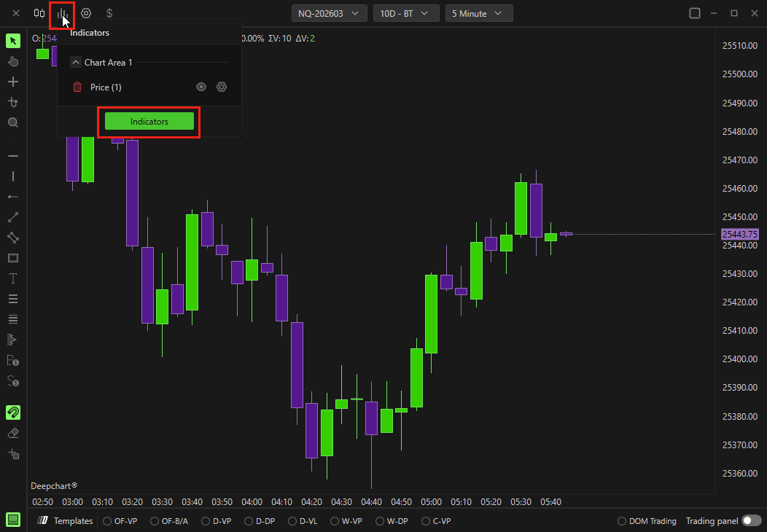
Task: Open the NQ-202603 symbol dropdown
Action: click(329, 13)
